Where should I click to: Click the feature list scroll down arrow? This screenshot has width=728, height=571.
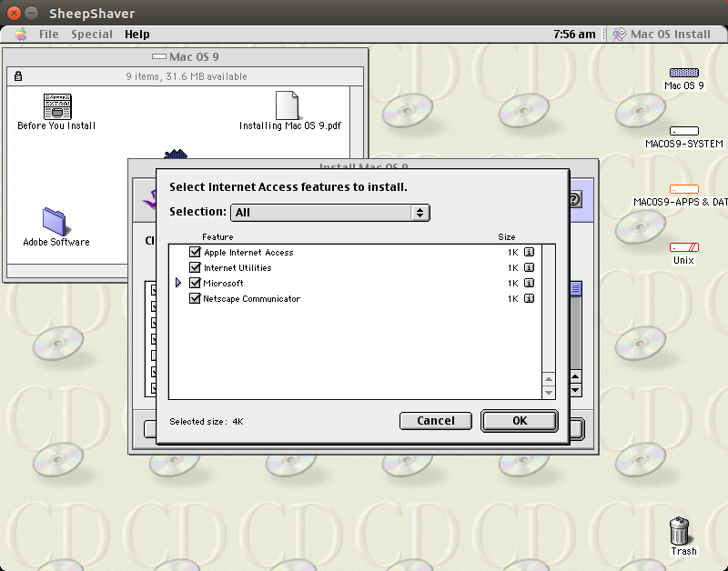click(549, 393)
